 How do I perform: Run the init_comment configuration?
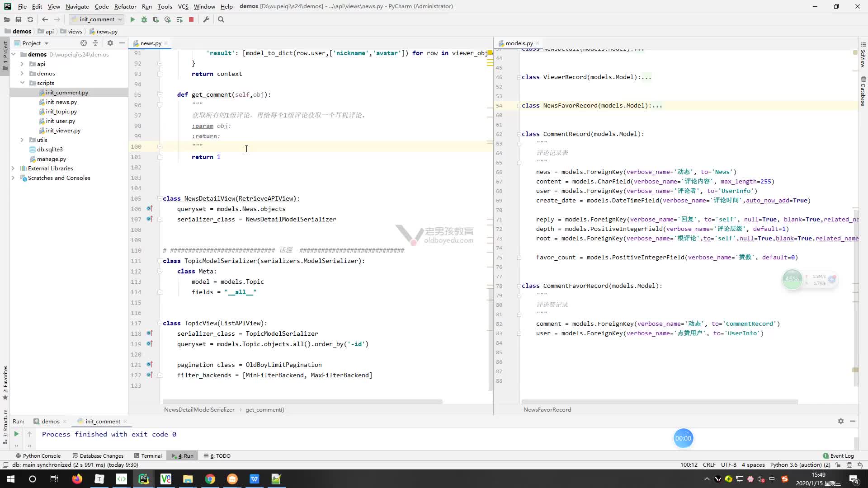pos(132,19)
